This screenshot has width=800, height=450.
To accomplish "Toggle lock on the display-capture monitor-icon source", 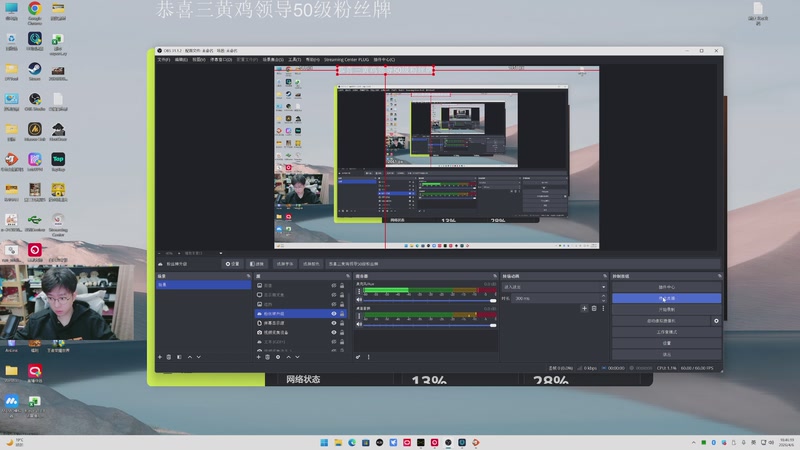I will click(342, 295).
